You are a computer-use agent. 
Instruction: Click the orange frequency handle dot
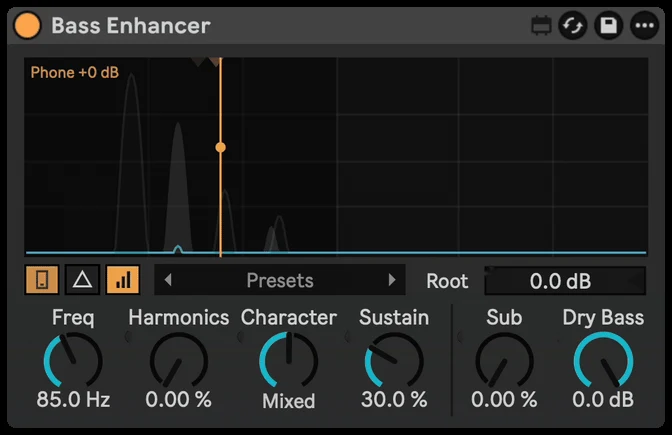coord(221,147)
